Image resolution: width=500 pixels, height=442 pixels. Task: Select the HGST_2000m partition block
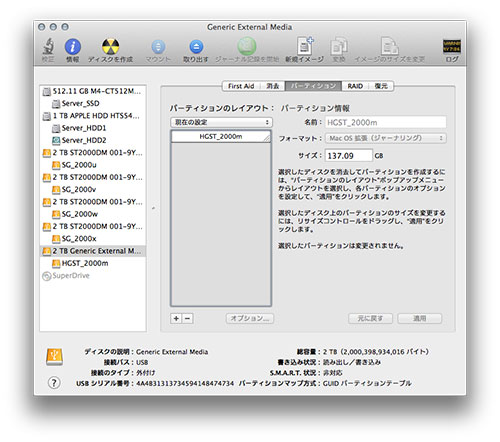(221, 137)
